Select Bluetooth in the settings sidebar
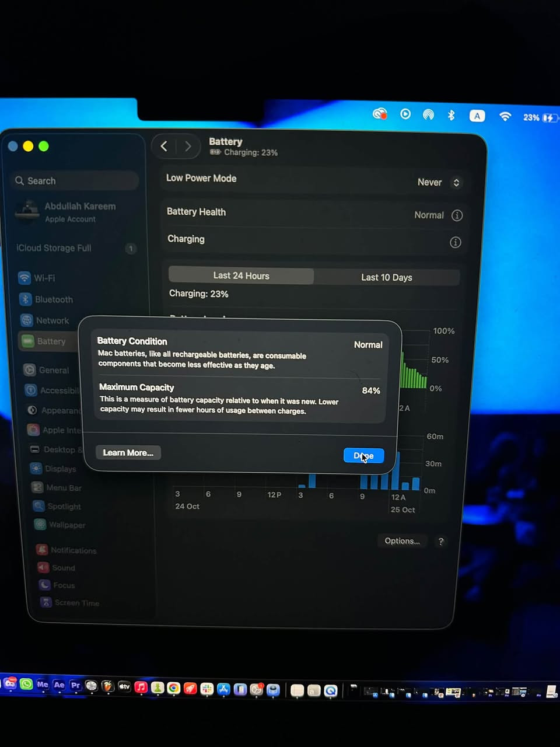 click(x=46, y=299)
